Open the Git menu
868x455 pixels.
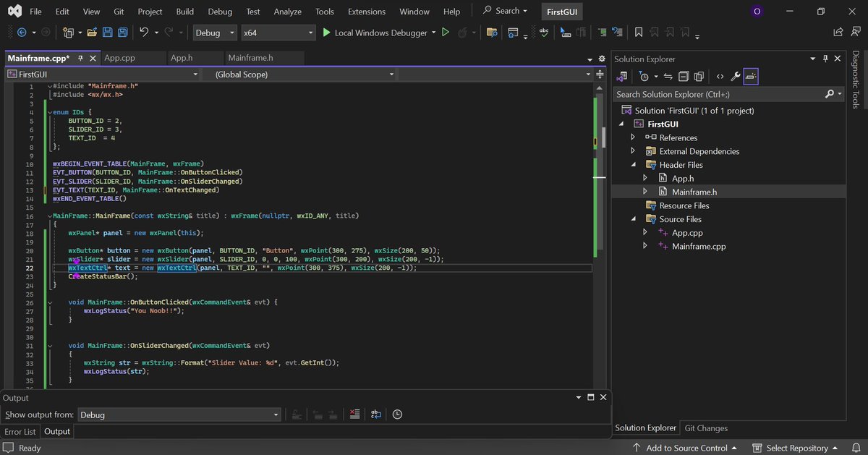click(x=119, y=12)
